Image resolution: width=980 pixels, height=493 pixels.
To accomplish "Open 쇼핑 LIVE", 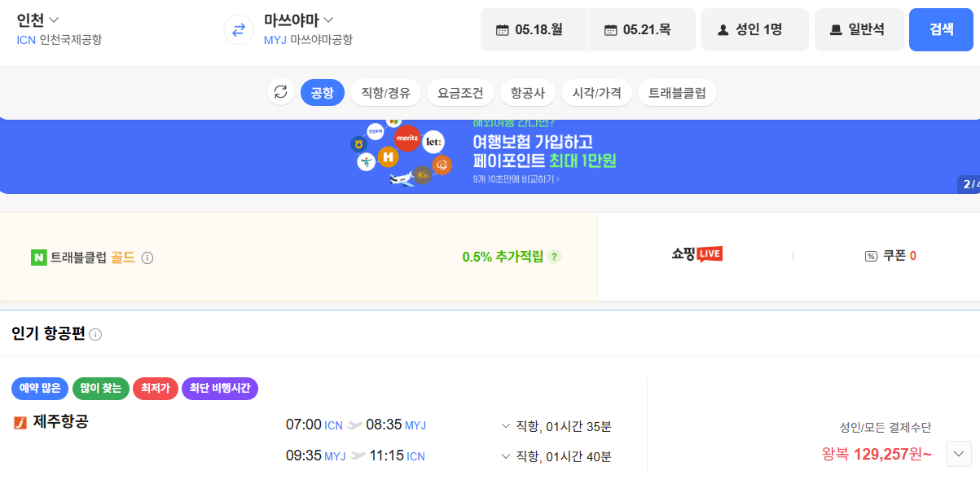I will click(x=695, y=253).
